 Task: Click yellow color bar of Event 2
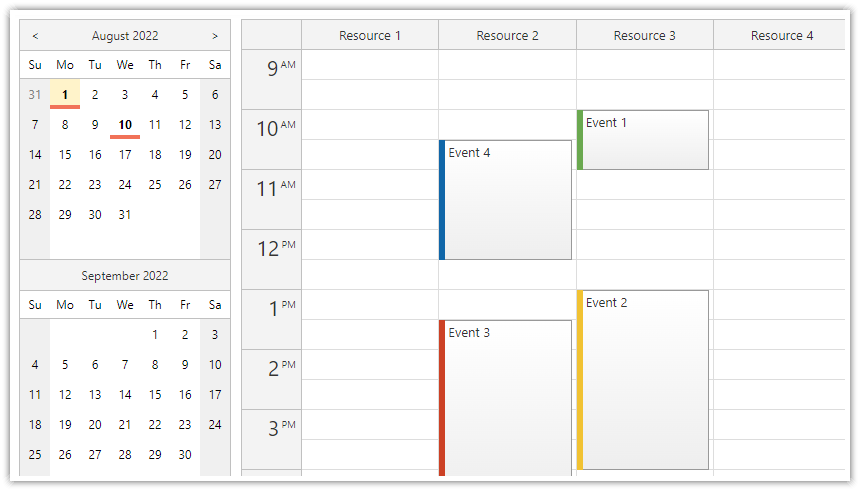click(580, 380)
